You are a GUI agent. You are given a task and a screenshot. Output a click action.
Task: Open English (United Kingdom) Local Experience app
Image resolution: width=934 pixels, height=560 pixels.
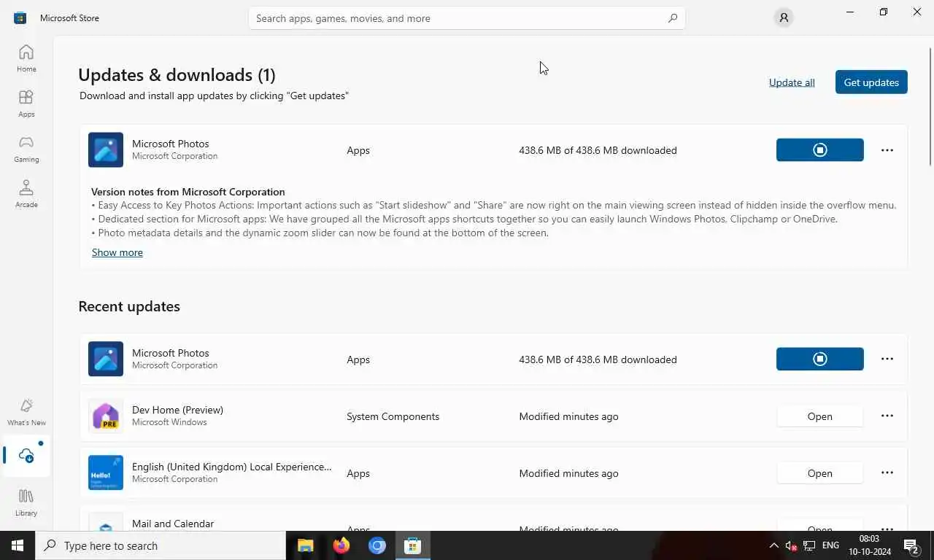pyautogui.click(x=819, y=473)
